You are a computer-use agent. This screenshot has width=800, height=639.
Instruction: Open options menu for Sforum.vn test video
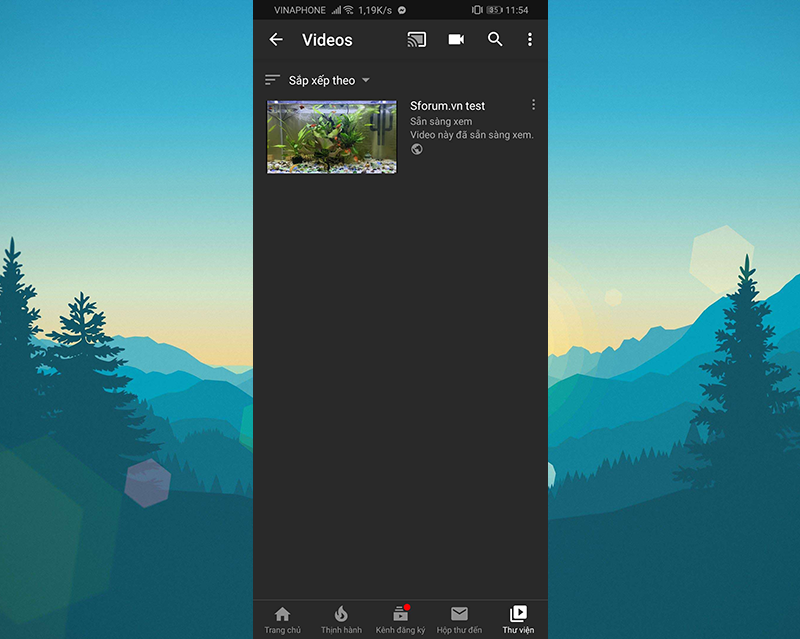tap(533, 105)
